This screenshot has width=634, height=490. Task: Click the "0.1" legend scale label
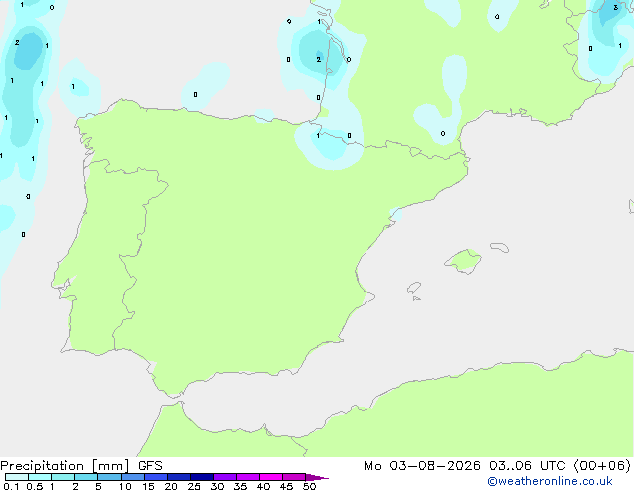[x=11, y=486]
